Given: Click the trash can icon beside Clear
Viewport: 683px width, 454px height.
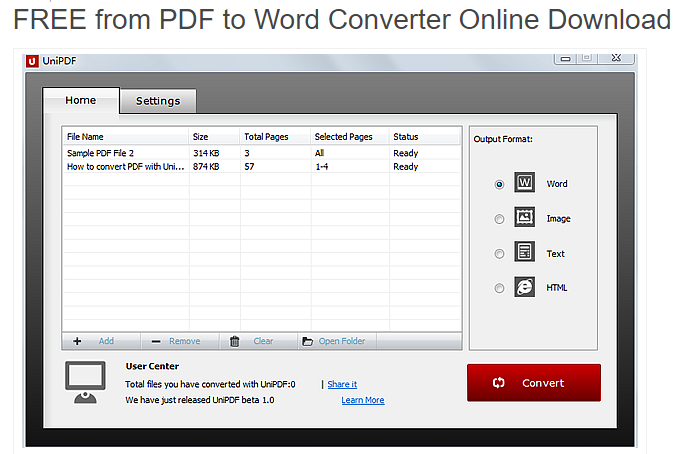Looking at the screenshot, I should click(x=234, y=341).
